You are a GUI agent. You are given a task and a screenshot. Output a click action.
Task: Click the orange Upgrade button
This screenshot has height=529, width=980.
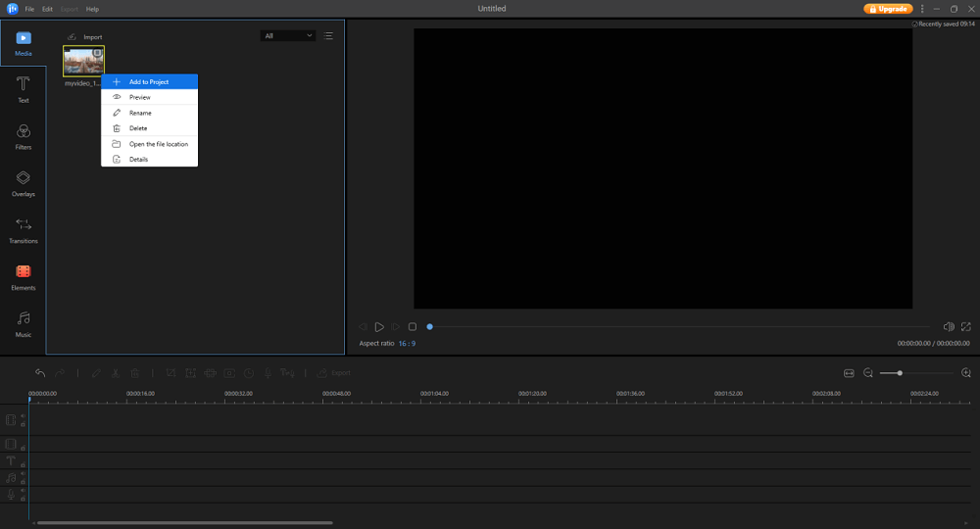coord(888,9)
